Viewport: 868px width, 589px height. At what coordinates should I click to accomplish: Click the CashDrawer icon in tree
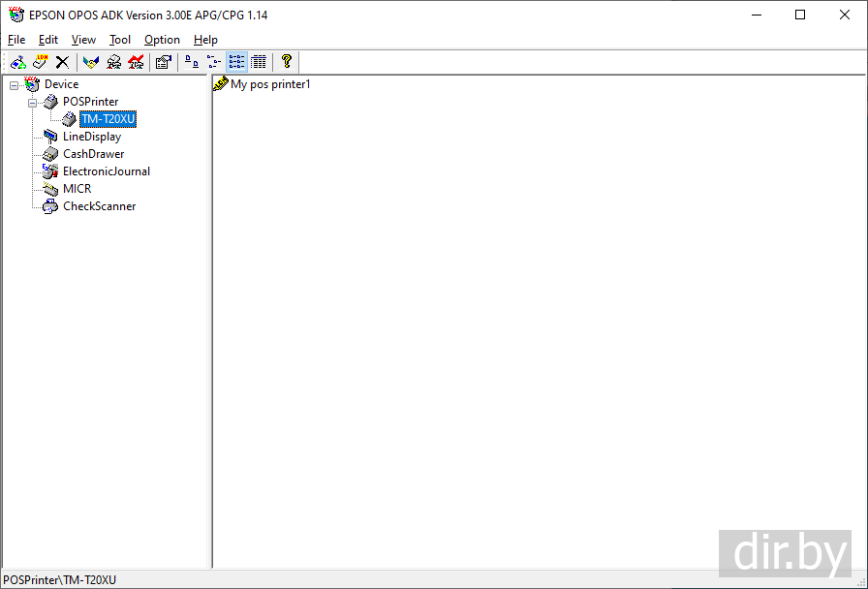pyautogui.click(x=50, y=154)
